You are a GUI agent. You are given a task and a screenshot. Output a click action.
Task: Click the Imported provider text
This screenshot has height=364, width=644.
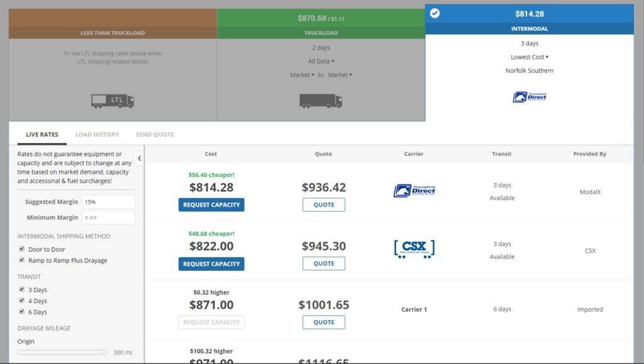pos(590,309)
